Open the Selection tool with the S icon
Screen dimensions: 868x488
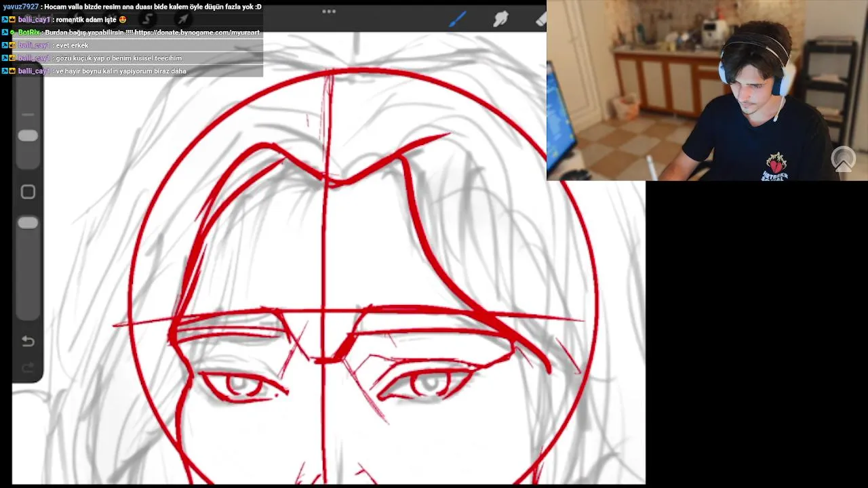146,19
